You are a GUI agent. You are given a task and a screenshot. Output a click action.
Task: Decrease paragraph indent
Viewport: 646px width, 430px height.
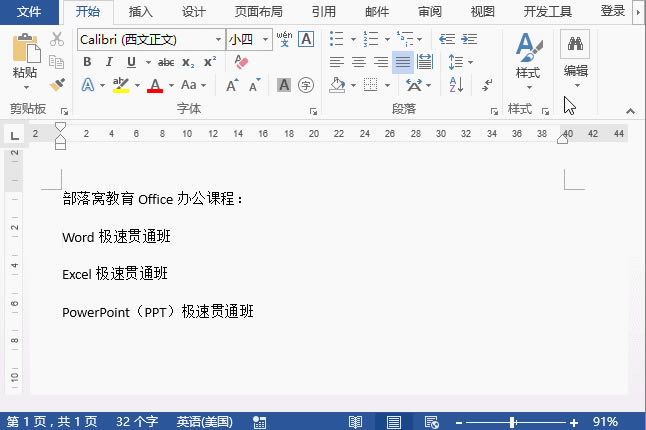click(x=447, y=39)
